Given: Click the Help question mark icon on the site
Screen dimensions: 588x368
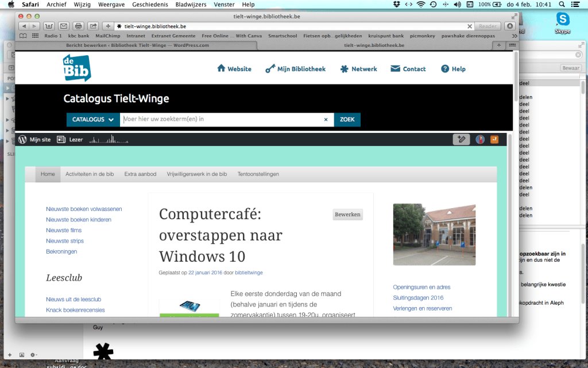Looking at the screenshot, I should pos(445,68).
